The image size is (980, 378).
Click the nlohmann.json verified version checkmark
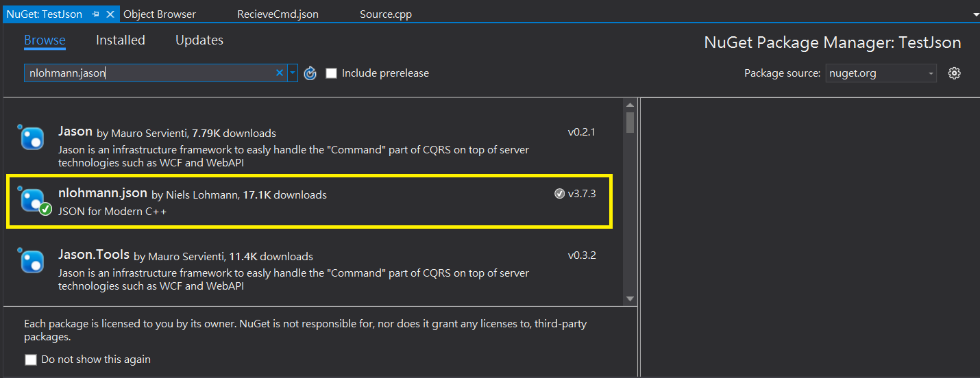pyautogui.click(x=559, y=194)
